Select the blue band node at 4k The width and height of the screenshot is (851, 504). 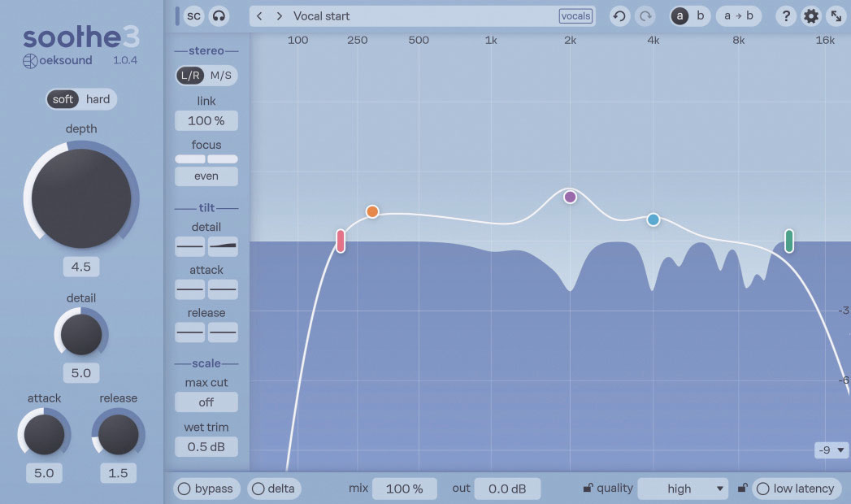coord(653,219)
